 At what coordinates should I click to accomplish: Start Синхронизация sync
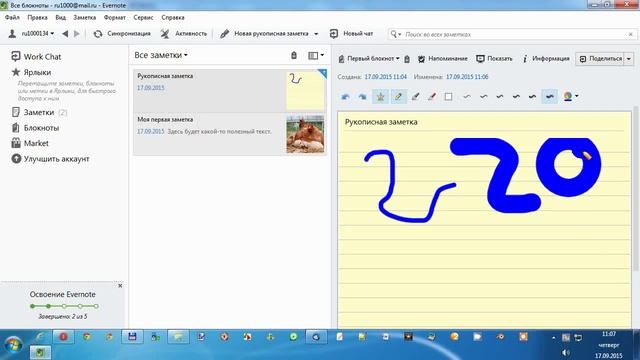[x=122, y=34]
